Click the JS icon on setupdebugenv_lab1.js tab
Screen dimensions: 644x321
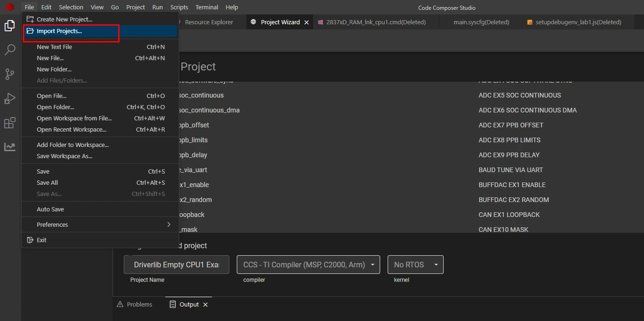pos(530,22)
